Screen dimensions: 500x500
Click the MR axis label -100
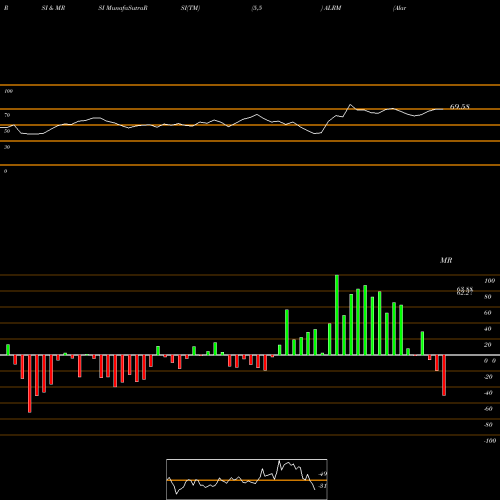point(490,441)
